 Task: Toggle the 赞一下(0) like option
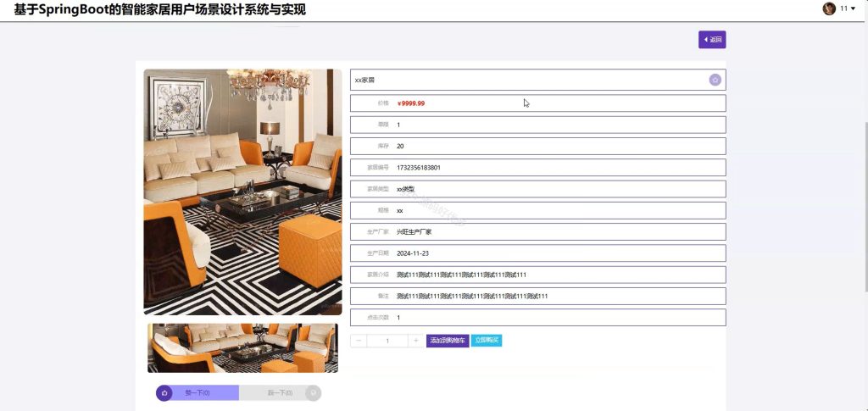[198, 392]
